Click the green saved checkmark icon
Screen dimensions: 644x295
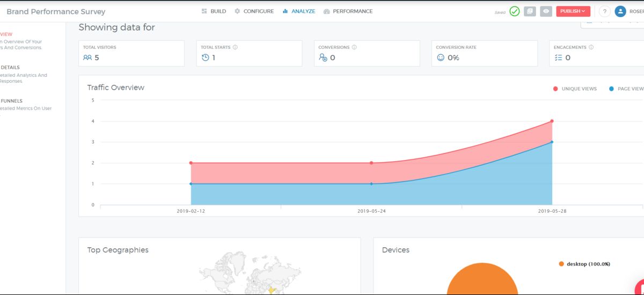tap(514, 11)
